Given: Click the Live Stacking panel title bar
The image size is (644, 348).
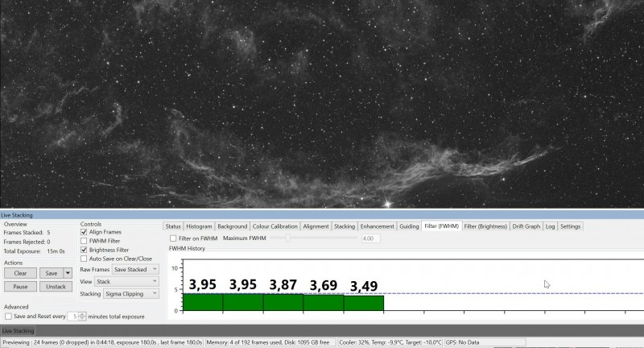Looking at the screenshot, I should point(322,215).
